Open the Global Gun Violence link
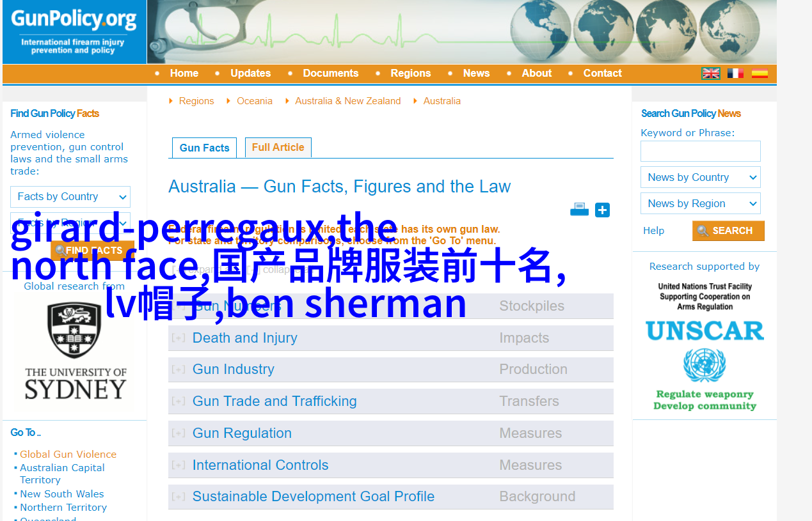This screenshot has width=812, height=521. pos(68,455)
